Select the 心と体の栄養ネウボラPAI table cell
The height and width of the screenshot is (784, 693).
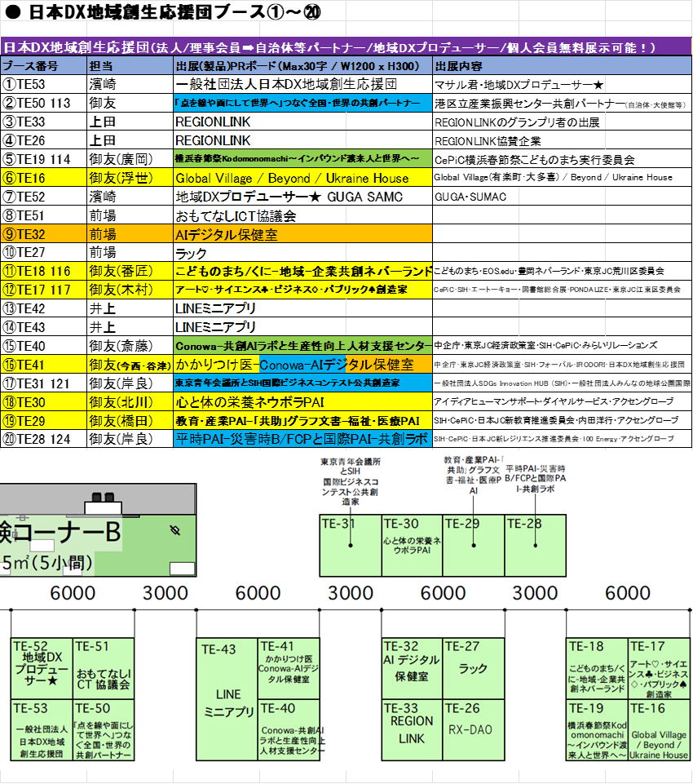click(x=302, y=402)
